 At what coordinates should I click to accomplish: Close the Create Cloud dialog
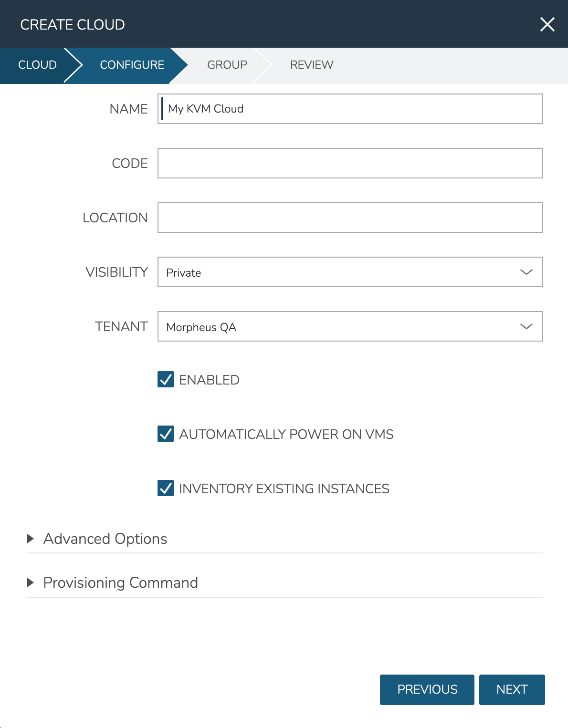[x=547, y=24]
